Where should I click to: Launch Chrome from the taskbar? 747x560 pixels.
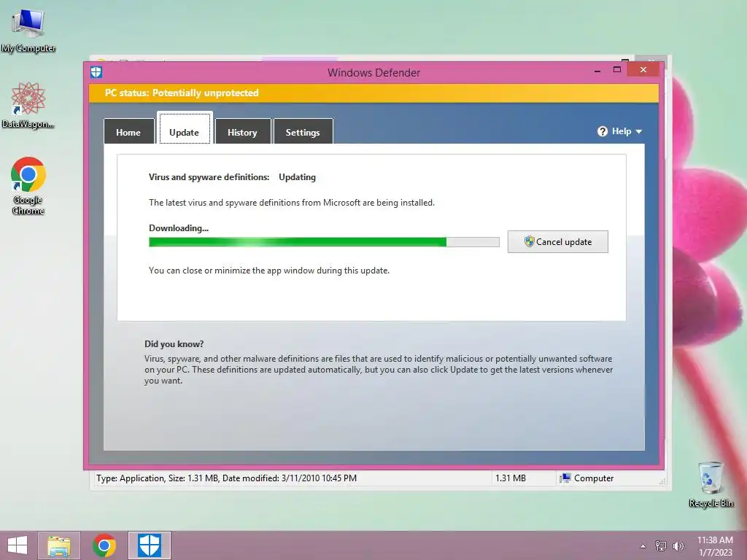tap(104, 545)
